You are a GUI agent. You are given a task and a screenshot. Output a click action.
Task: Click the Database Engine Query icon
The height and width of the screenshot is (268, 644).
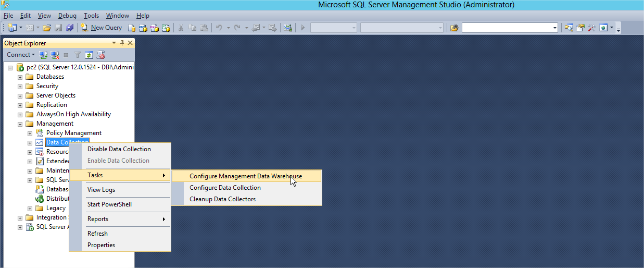132,28
